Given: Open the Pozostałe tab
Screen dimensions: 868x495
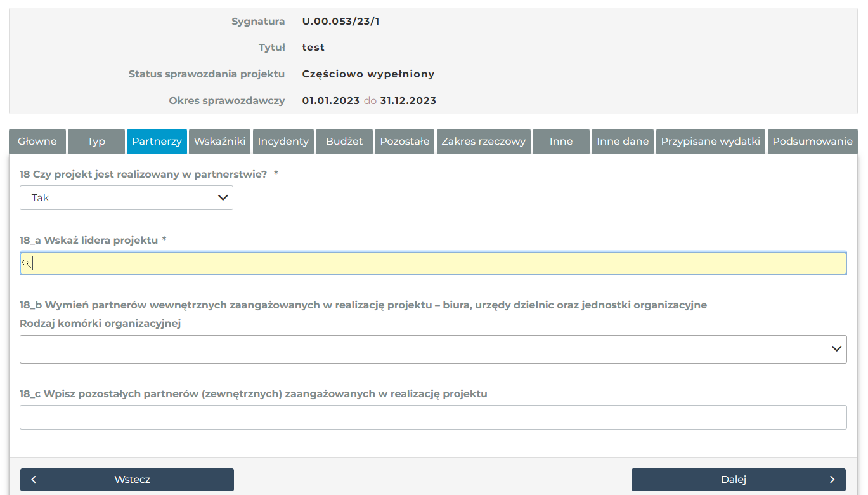Looking at the screenshot, I should 405,142.
